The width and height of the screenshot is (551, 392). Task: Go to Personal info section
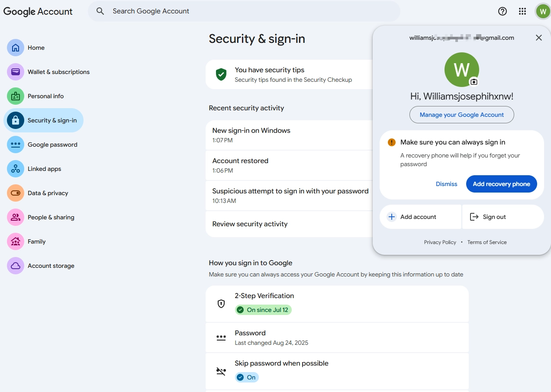coord(35,96)
